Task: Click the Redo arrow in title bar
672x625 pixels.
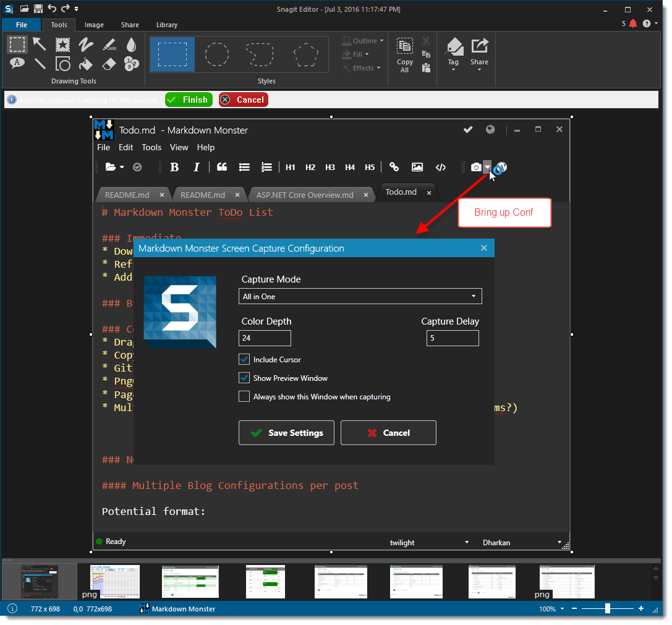Action: coord(65,8)
